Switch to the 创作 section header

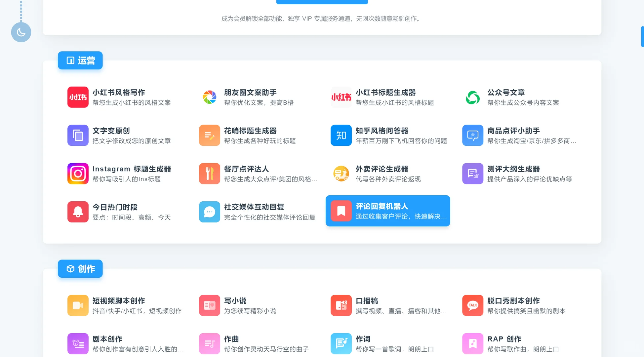click(80, 269)
